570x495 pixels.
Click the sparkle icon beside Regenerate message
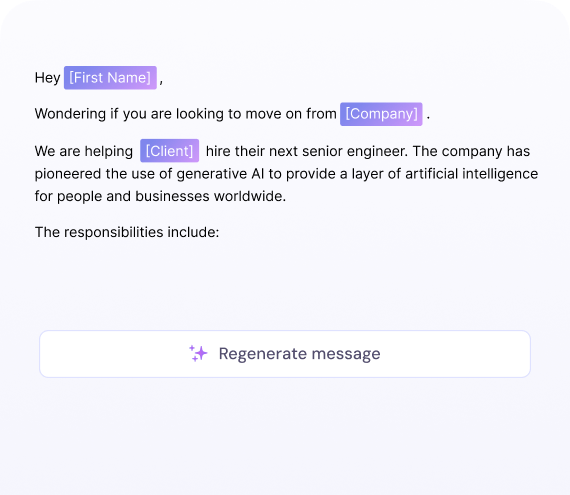[198, 353]
